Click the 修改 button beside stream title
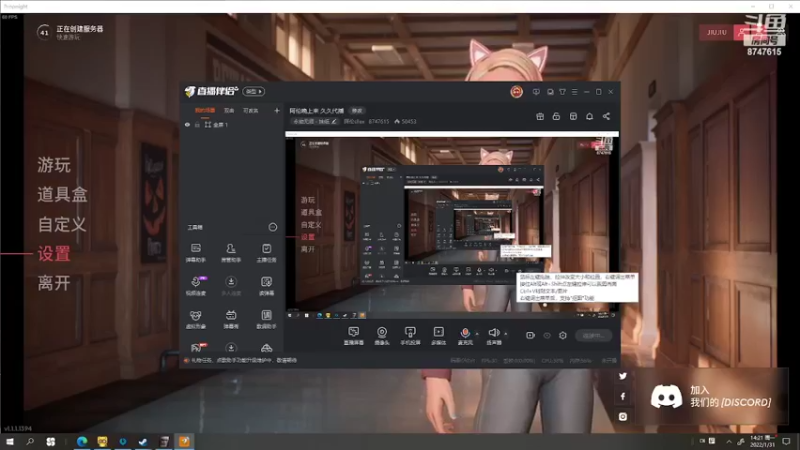This screenshot has width=800, height=450. pos(357,111)
